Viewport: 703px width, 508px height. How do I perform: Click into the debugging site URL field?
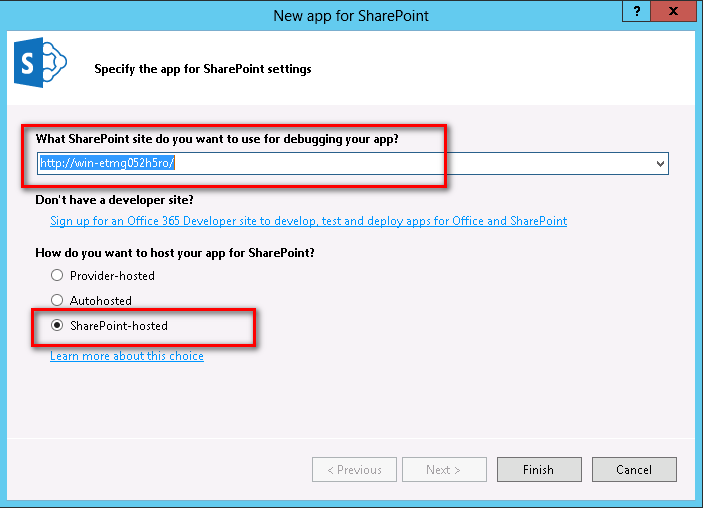pos(353,164)
